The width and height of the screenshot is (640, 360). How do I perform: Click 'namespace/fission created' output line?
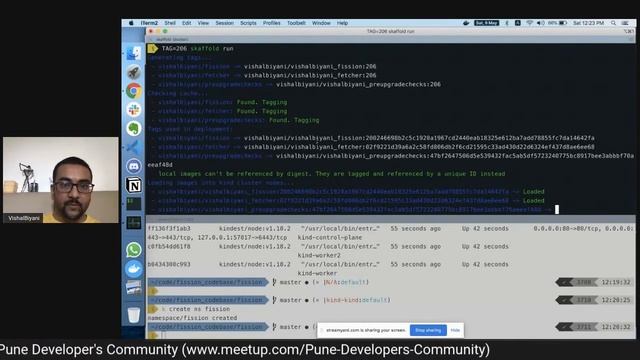tap(192, 318)
